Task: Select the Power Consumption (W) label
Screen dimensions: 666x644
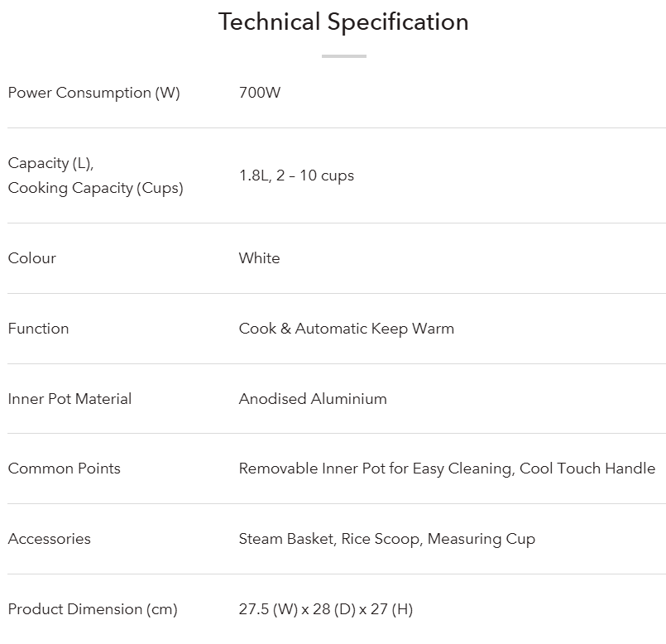Action: [93, 93]
